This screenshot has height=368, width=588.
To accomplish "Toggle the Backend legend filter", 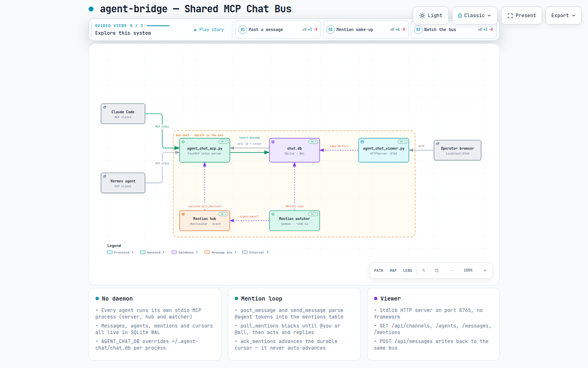I will 153,252.
